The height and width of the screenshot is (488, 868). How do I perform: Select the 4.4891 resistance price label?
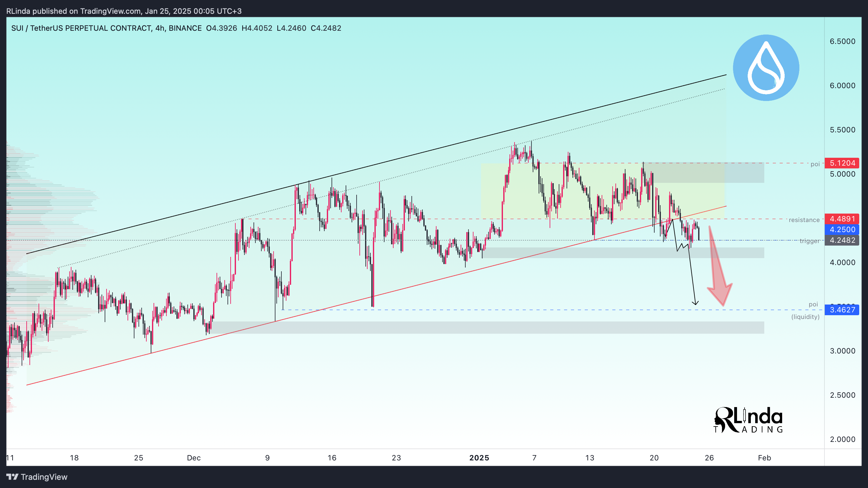[x=842, y=219]
